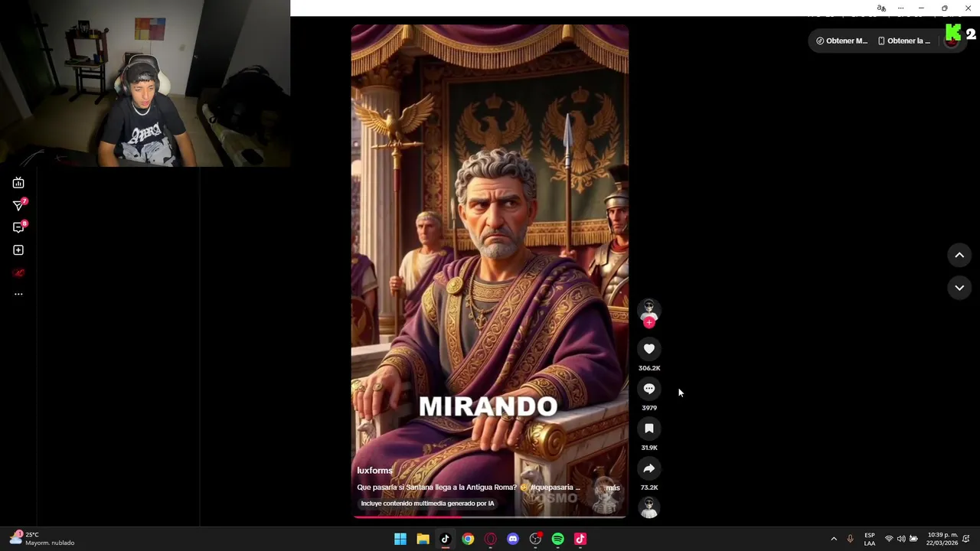Image resolution: width=980 pixels, height=551 pixels.
Task: Open Spotify from the taskbar
Action: point(558,539)
